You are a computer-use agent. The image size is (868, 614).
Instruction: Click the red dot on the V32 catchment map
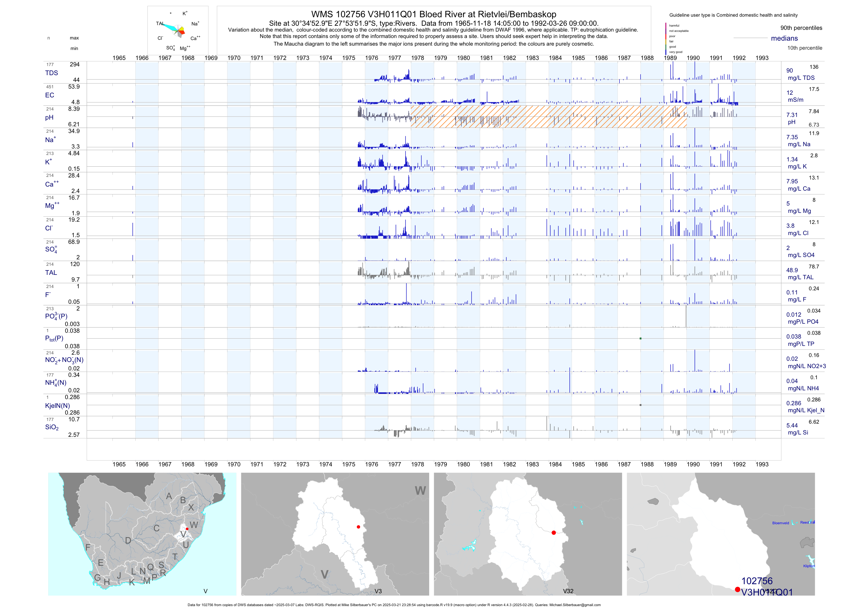click(553, 533)
